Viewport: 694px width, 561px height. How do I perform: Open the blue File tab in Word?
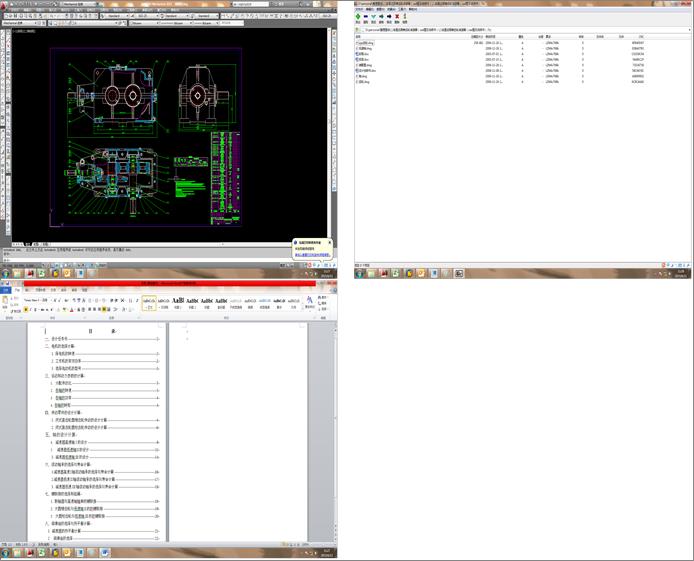coord(6,290)
